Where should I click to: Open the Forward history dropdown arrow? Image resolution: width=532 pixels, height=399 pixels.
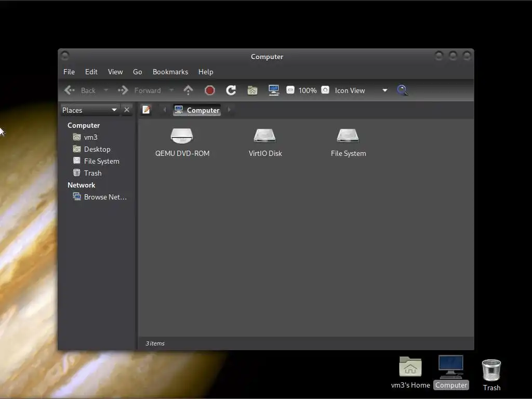pyautogui.click(x=171, y=90)
